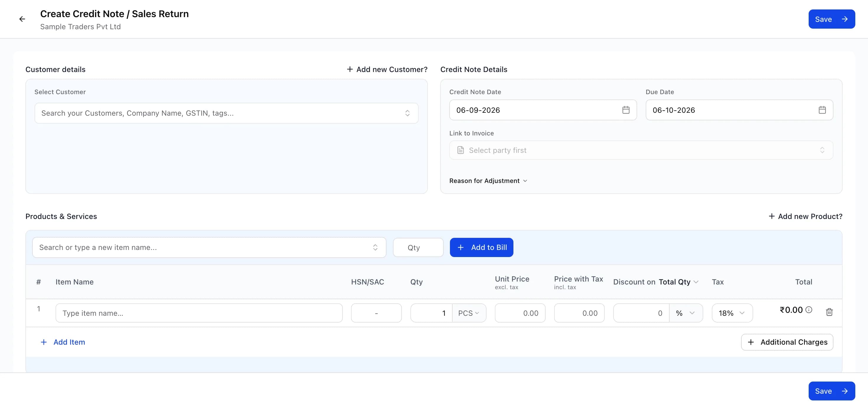The height and width of the screenshot is (409, 868).
Task: Click the top Save button
Action: 832,19
